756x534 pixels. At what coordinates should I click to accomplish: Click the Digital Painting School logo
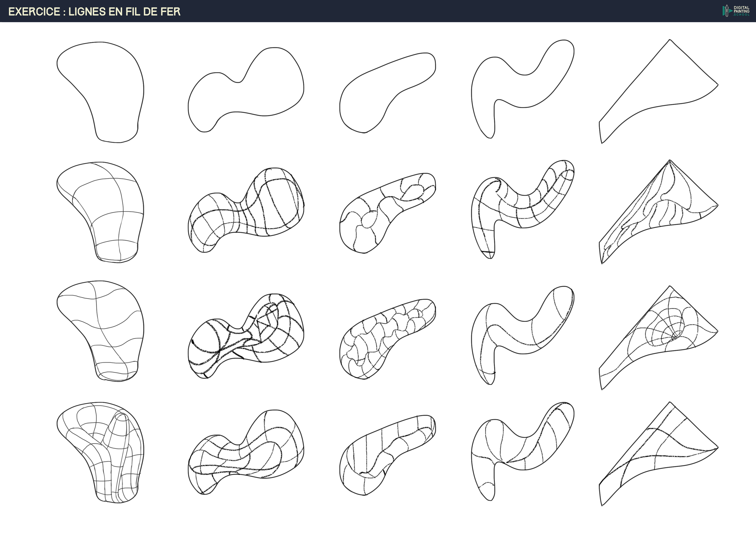click(736, 11)
